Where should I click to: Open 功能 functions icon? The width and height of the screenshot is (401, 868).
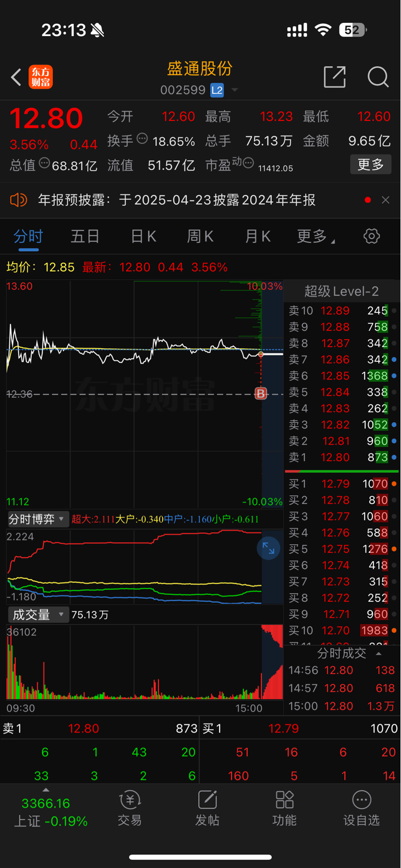284,809
